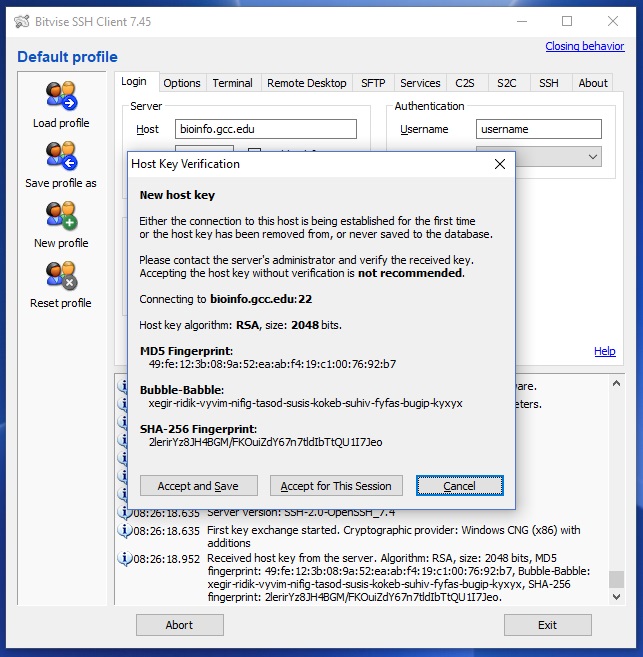Click the MD5 fingerprint value in dialog
Image resolution: width=643 pixels, height=657 pixels.
pyautogui.click(x=272, y=364)
